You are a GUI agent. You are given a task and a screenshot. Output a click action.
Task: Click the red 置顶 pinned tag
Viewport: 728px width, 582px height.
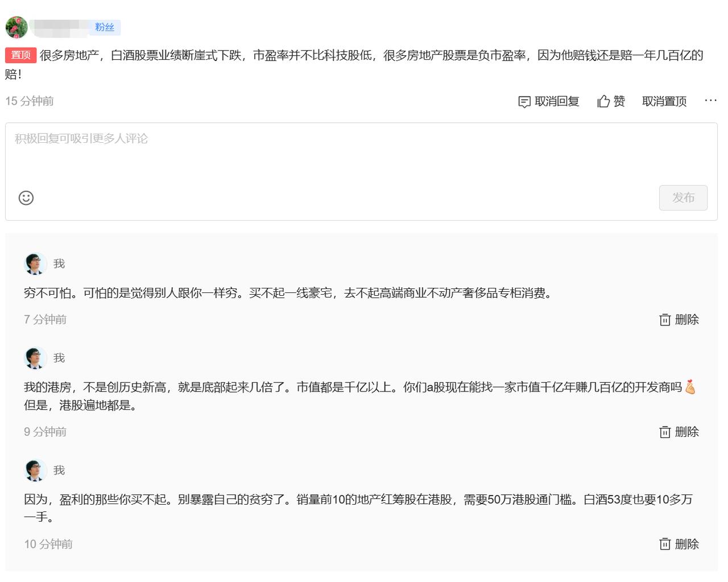(21, 55)
